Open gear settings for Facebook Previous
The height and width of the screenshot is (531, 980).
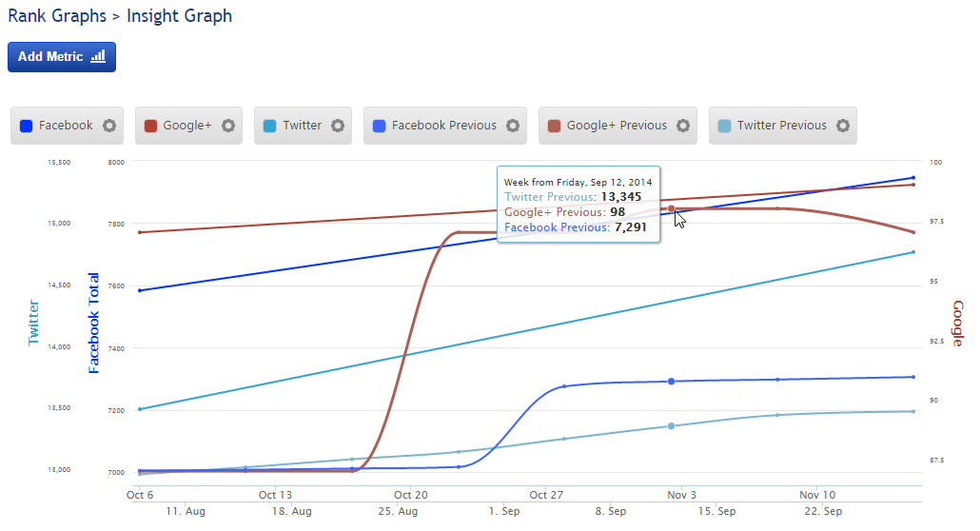tap(513, 126)
